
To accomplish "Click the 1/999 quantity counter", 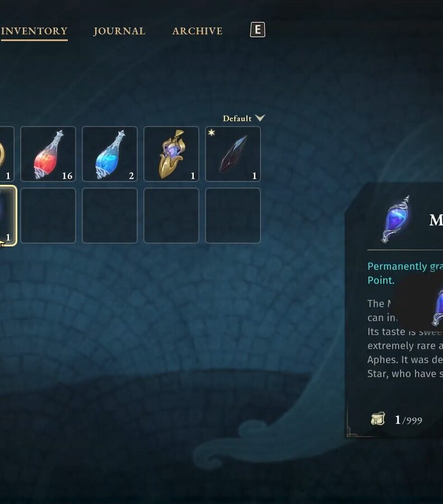I will [408, 420].
